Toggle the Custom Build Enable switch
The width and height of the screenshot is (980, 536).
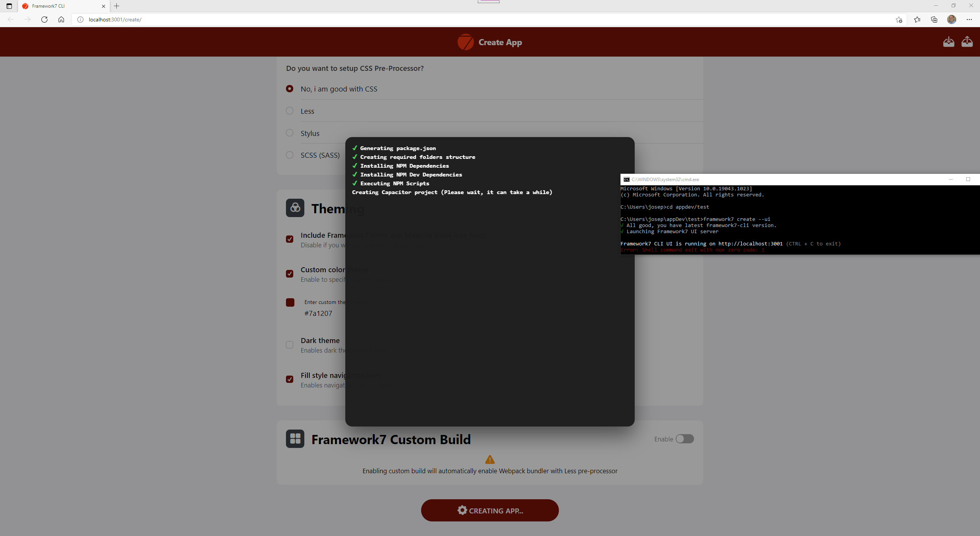(684, 439)
